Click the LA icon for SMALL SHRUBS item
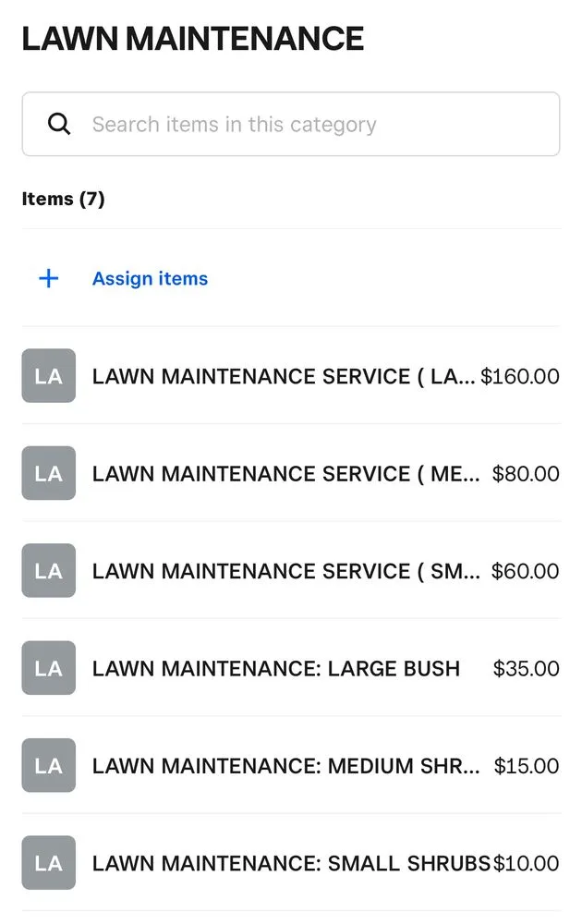582x924 pixels. tap(48, 862)
